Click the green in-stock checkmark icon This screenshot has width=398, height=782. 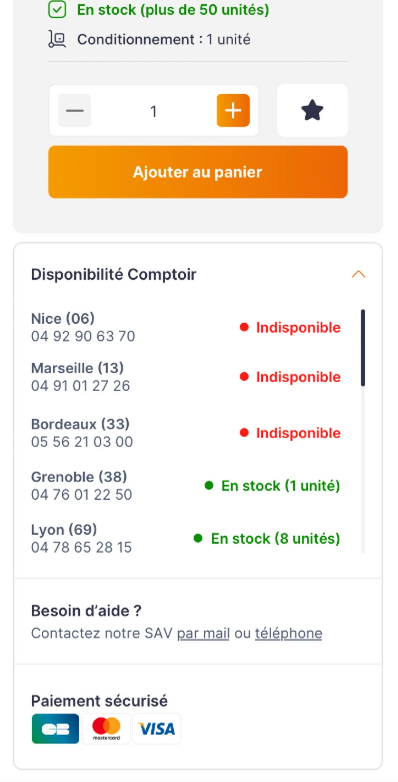[x=57, y=9]
